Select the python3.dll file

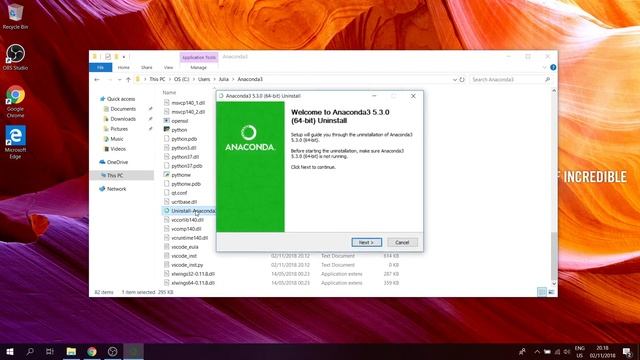pyautogui.click(x=184, y=148)
